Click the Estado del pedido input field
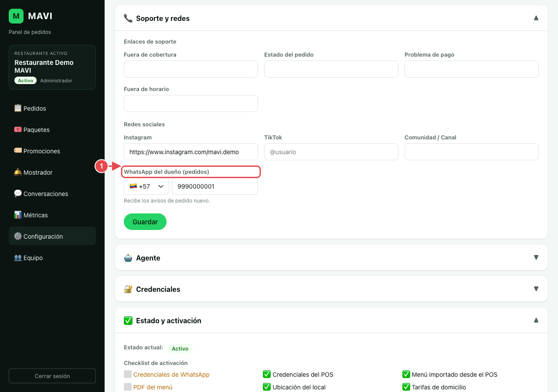This screenshot has height=392, width=558. click(x=331, y=69)
